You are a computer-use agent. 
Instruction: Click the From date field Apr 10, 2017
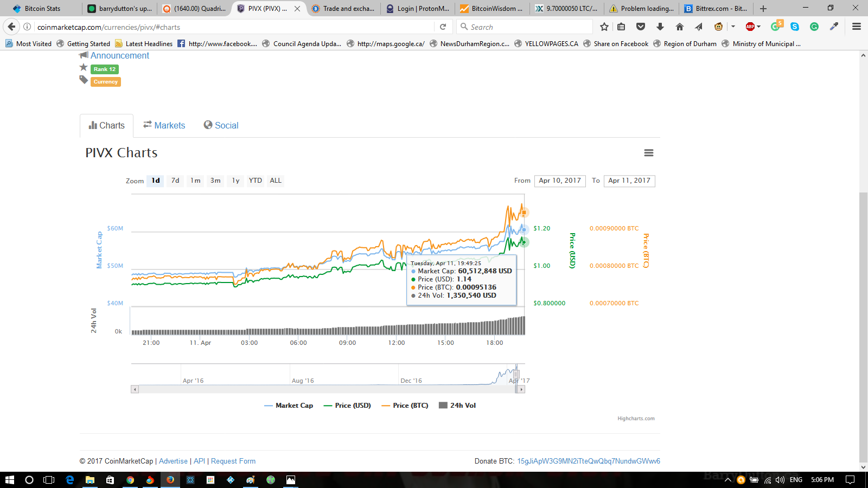coord(560,181)
